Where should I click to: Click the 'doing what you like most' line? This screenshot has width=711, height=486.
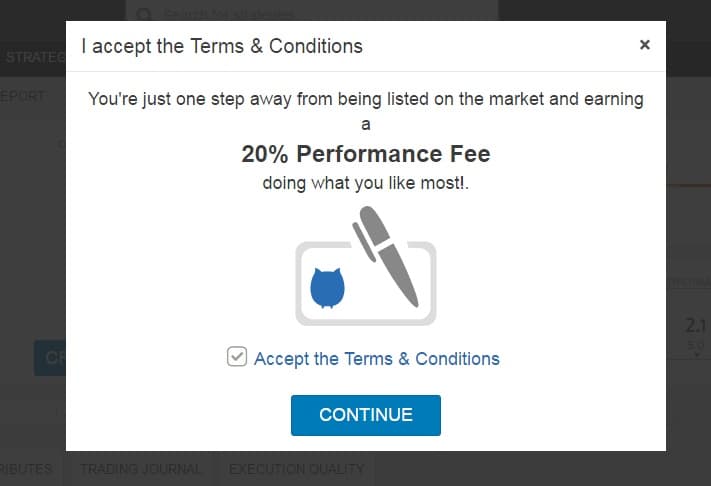[x=366, y=184]
